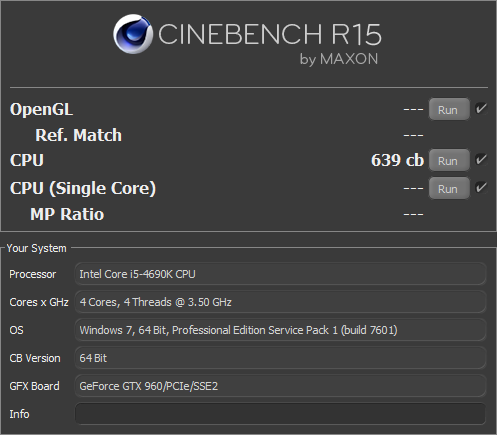Viewport: 497px width, 435px height.
Task: Click the by MAXON text
Action: (x=339, y=59)
